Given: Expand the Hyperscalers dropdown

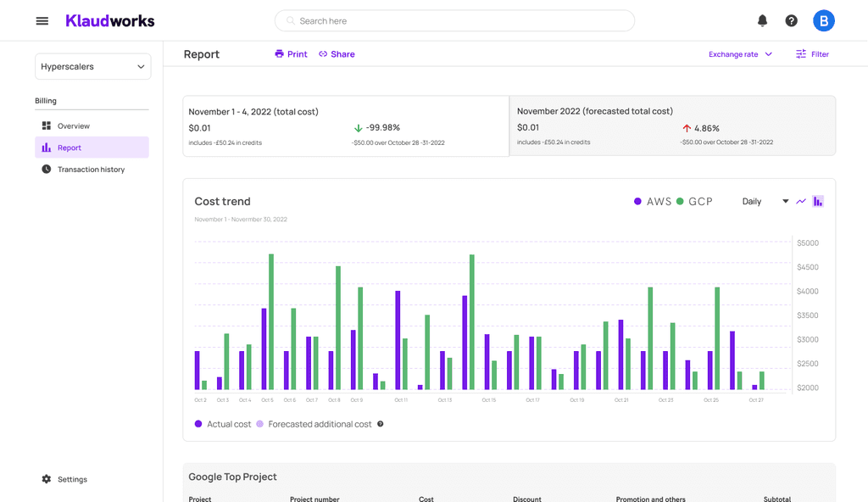Looking at the screenshot, I should tap(93, 66).
